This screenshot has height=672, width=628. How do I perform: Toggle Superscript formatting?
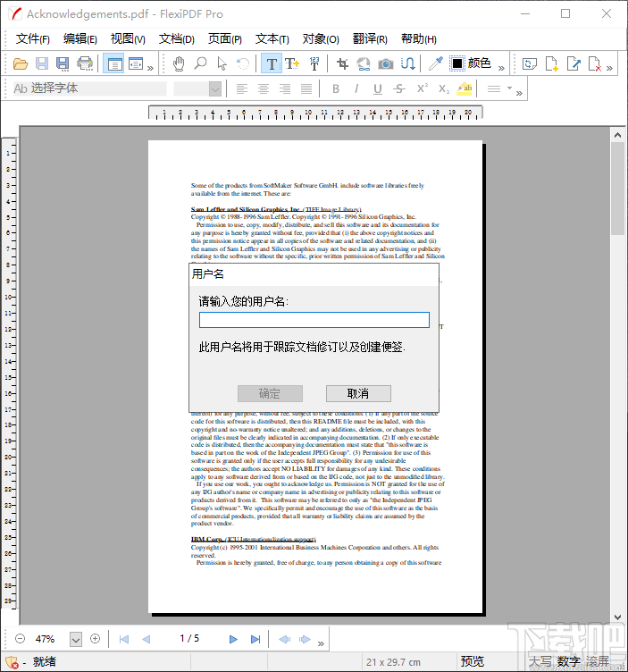423,88
